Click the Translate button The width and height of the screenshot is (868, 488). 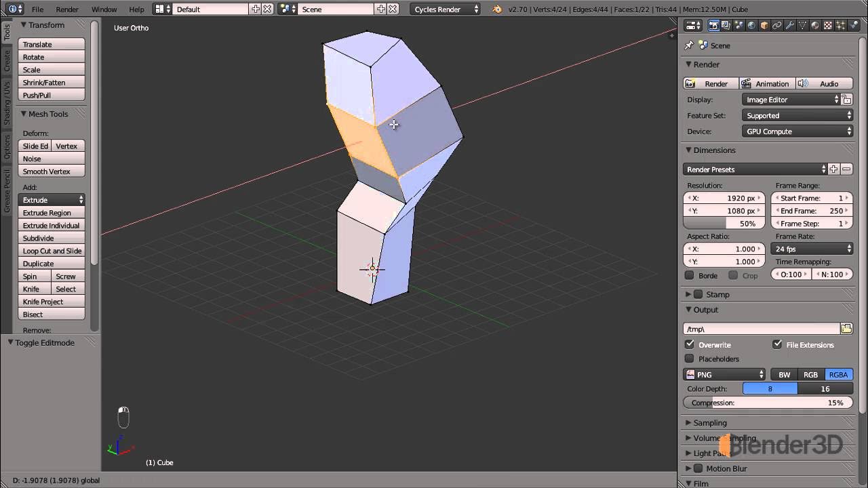[x=52, y=44]
